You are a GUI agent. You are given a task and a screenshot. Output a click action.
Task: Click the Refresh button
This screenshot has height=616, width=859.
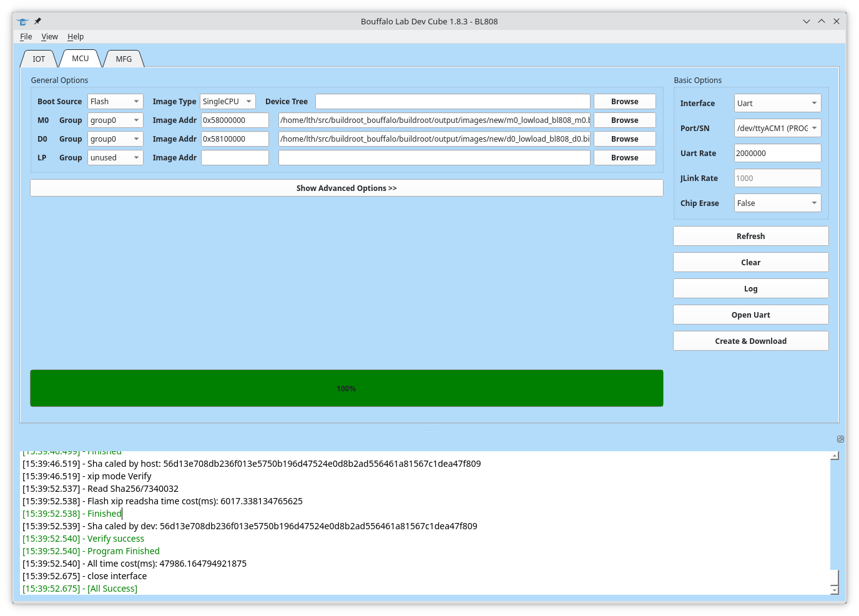coord(751,237)
